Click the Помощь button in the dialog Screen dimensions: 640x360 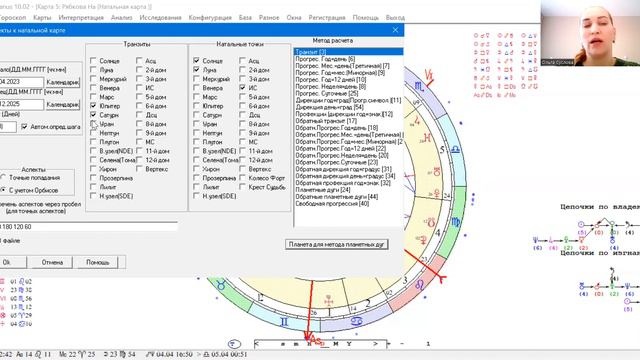[97, 262]
